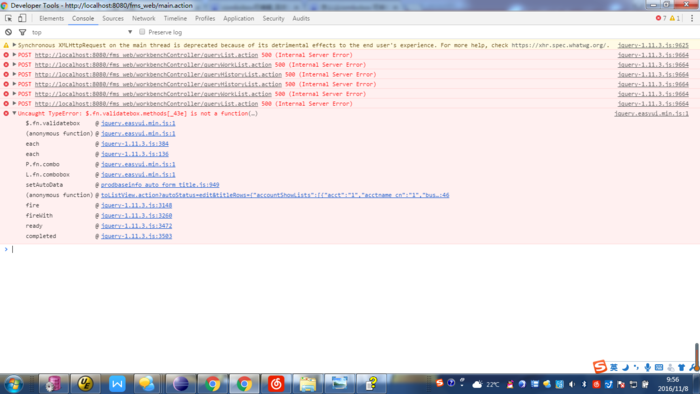Click the console prompt input line
Image resolution: width=700 pixels, height=394 pixels.
point(353,249)
